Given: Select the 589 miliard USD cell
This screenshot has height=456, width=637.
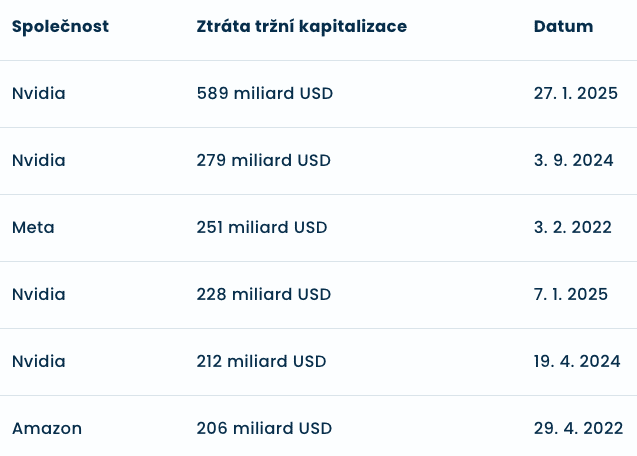Looking at the screenshot, I should point(264,94).
